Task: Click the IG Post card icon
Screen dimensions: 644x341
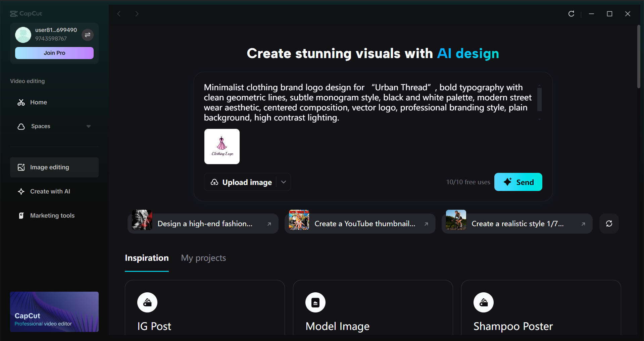Action: tap(147, 302)
